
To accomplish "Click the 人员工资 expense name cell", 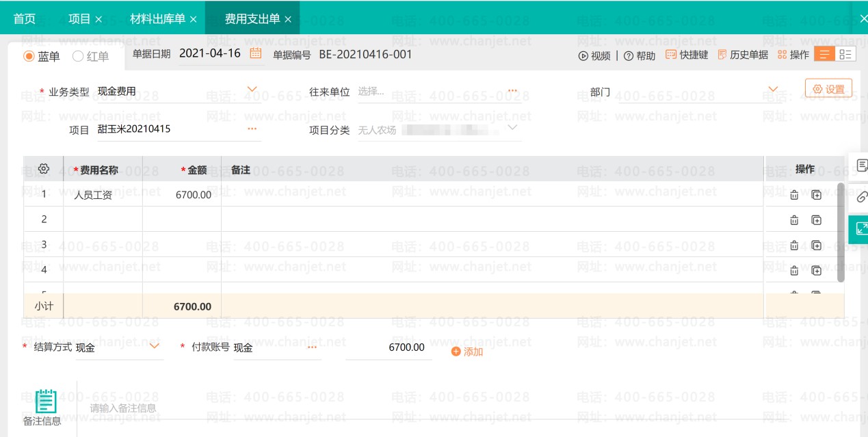I will click(x=103, y=195).
